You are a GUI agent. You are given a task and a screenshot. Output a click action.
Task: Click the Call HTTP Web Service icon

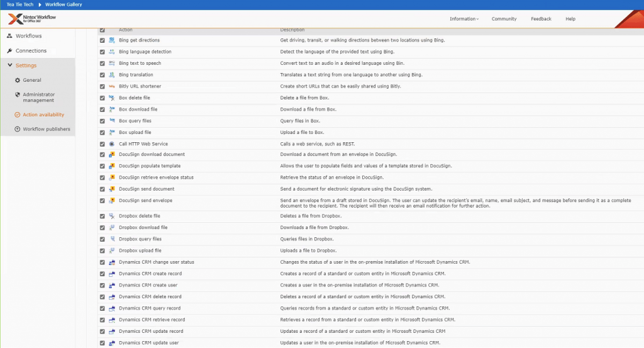tap(112, 144)
